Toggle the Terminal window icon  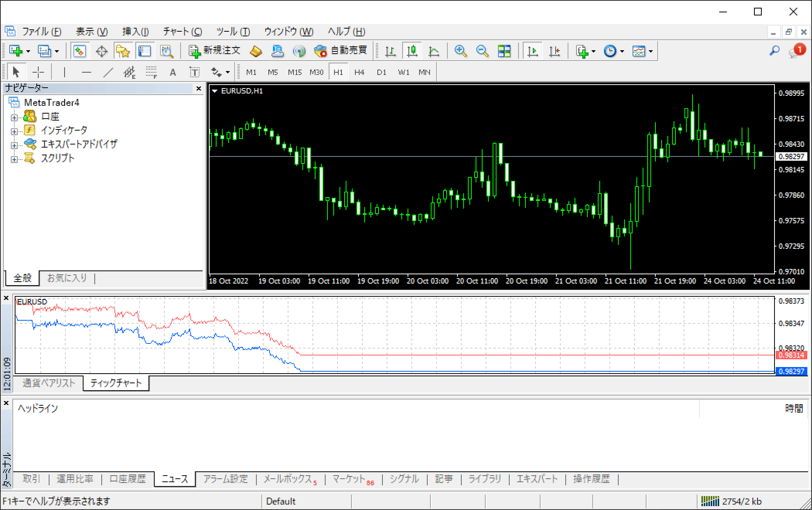(145, 51)
